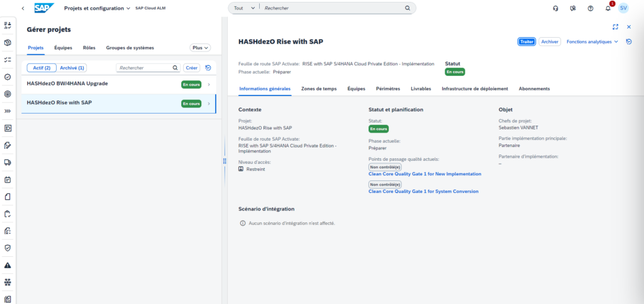Open the truck icon in the sidebar
The height and width of the screenshot is (304, 644).
pos(8,163)
